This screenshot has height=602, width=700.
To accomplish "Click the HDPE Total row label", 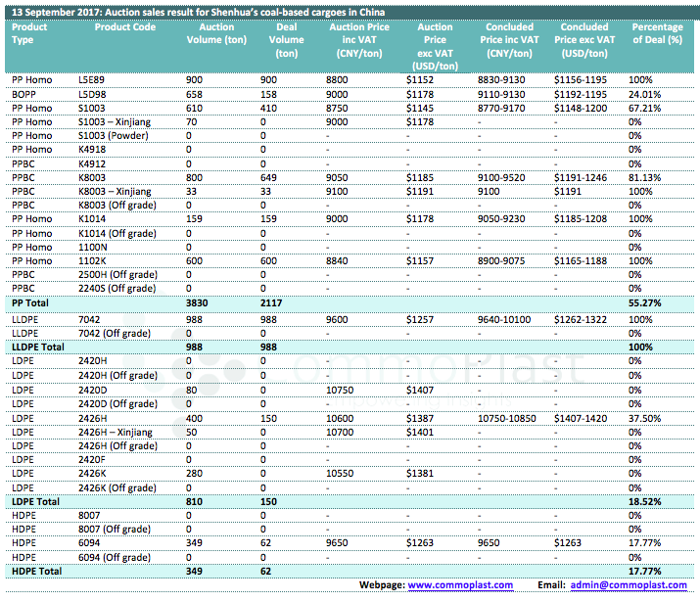I will click(35, 570).
